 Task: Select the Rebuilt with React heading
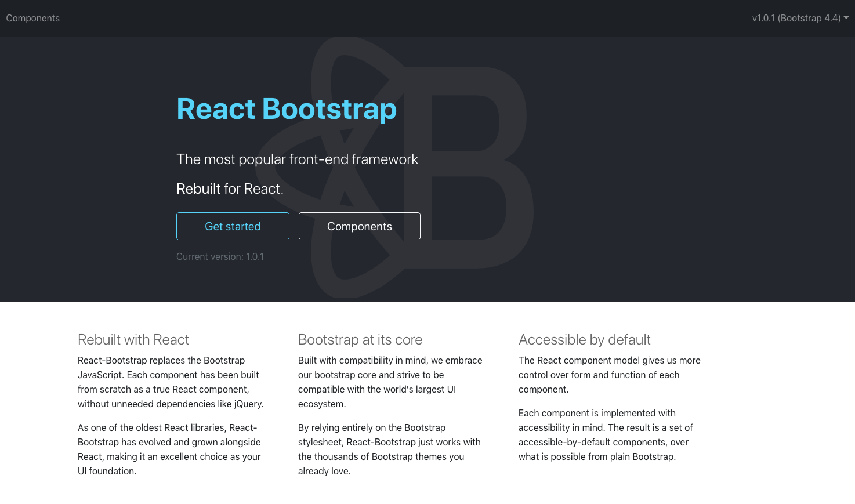pyautogui.click(x=133, y=339)
